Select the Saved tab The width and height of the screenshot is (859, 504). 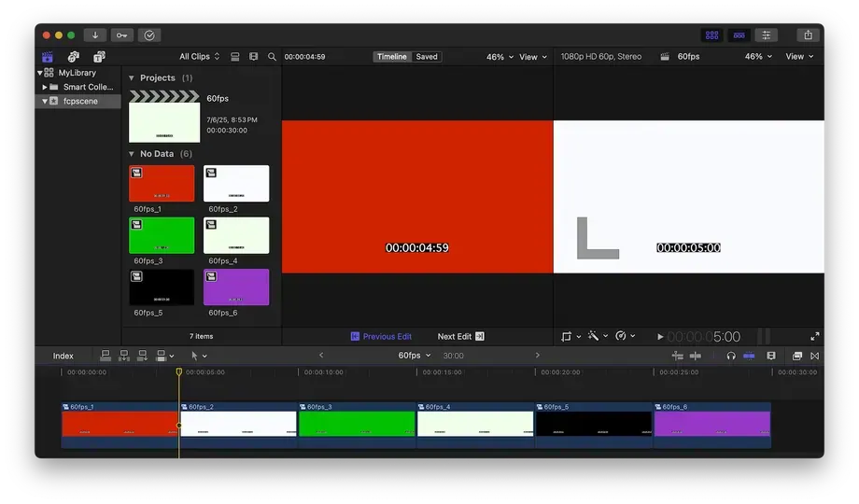tap(426, 56)
